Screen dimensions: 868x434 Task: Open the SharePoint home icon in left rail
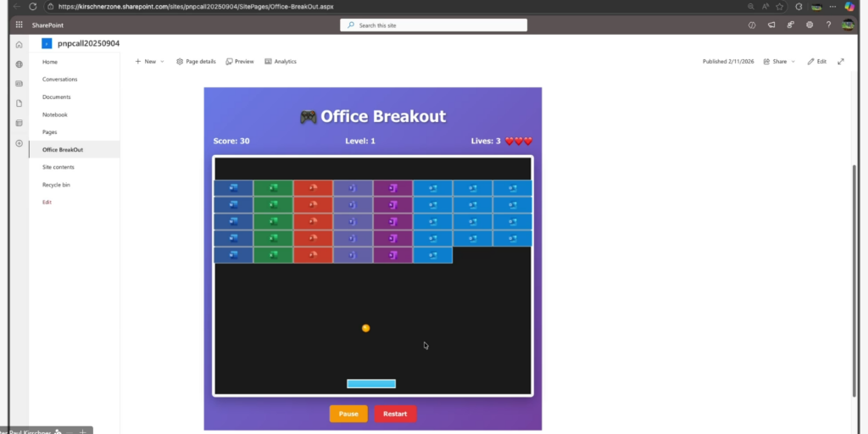(x=19, y=45)
